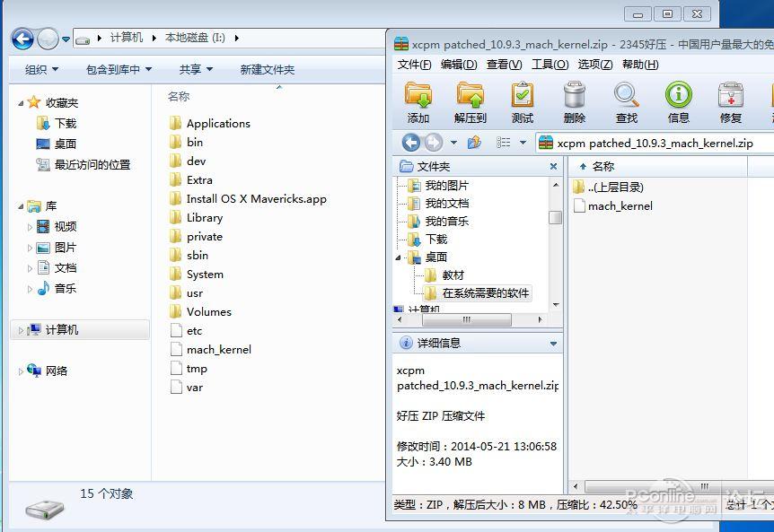Screen dimensions: 774x532
Task: Click the folder tree vertical scrollbar thumb
Action: [555, 217]
